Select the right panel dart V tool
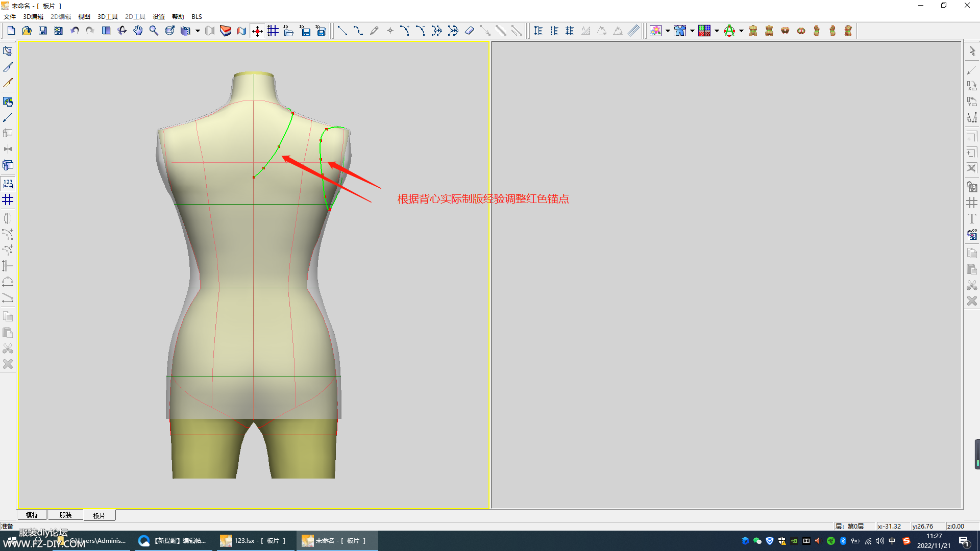Screen dimensions: 980x551 [972, 118]
